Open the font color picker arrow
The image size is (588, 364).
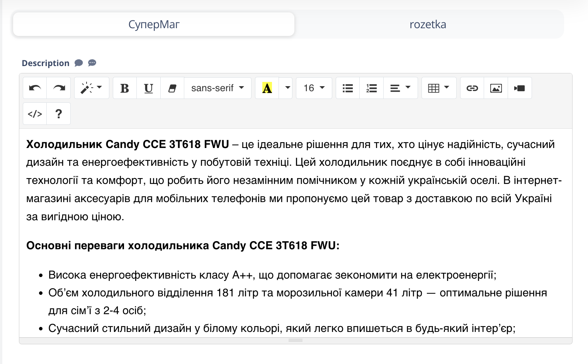(286, 88)
